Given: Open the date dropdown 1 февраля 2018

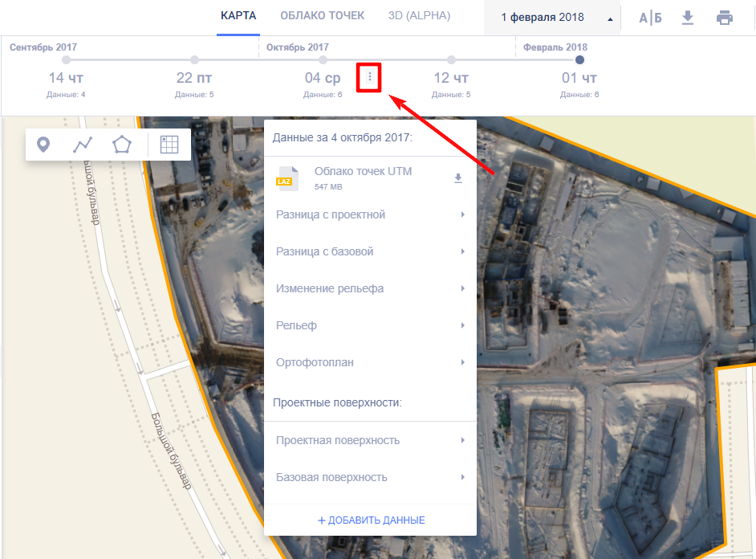Looking at the screenshot, I should tap(551, 17).
